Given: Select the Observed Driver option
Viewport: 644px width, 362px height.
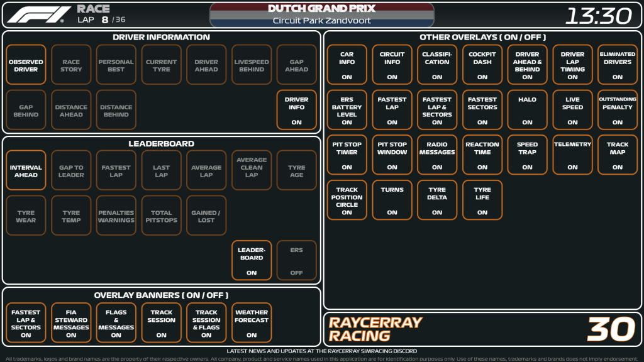Looking at the screenshot, I should pos(26,65).
